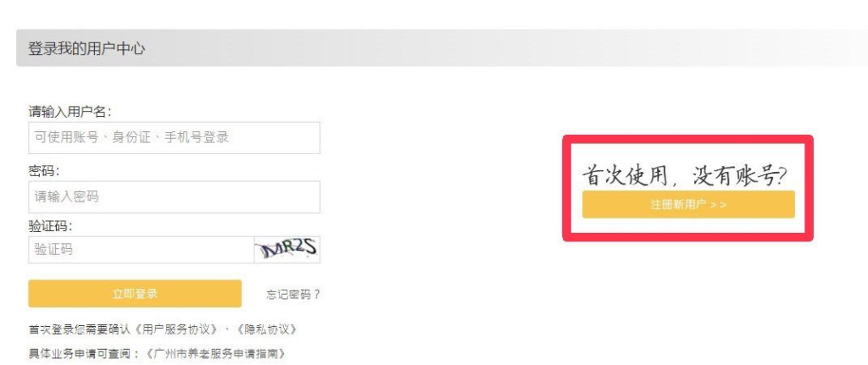Click the 立即登录 login button
The width and height of the screenshot is (868, 365).
pos(135,294)
